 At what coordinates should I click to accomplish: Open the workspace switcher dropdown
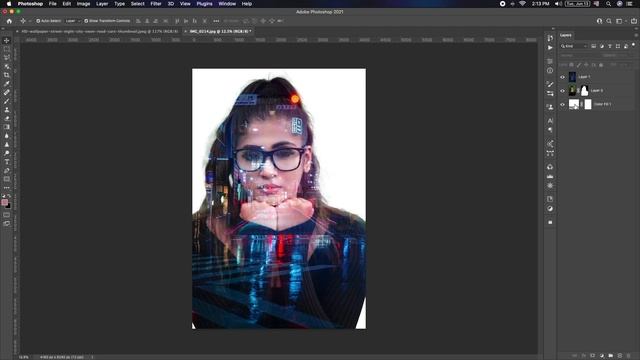(x=620, y=21)
